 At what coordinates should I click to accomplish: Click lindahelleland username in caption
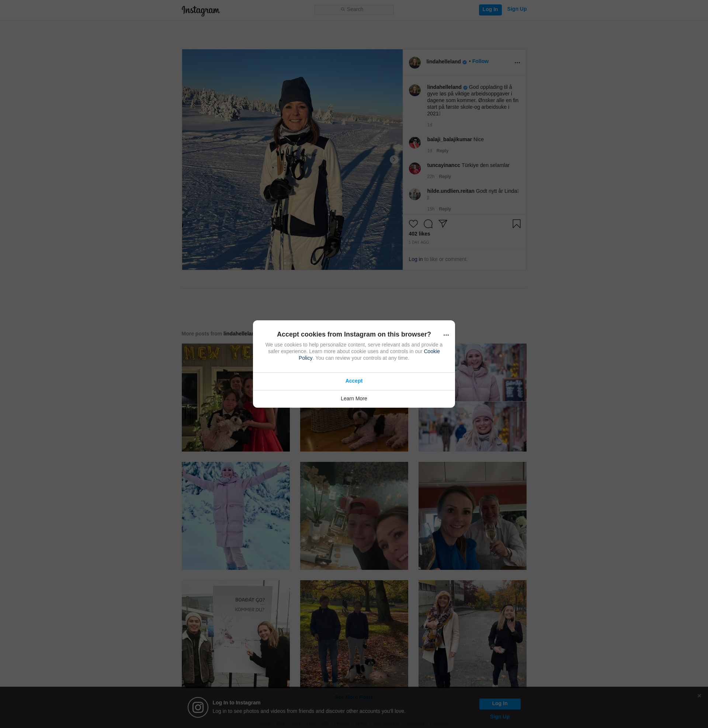click(444, 87)
